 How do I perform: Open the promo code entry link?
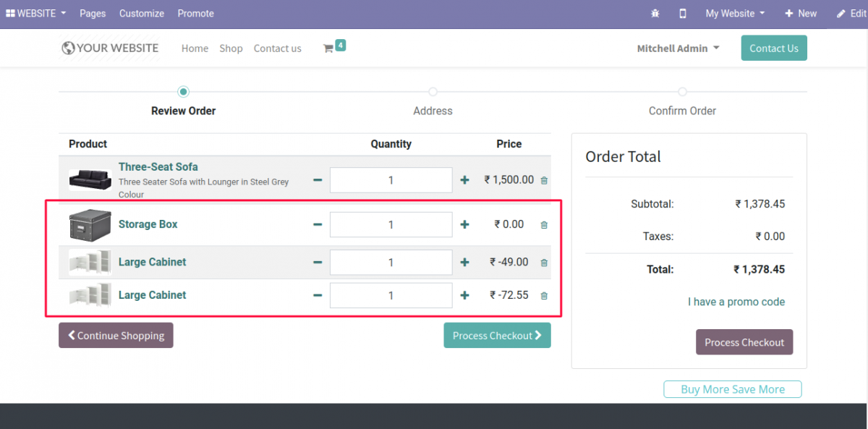click(736, 302)
